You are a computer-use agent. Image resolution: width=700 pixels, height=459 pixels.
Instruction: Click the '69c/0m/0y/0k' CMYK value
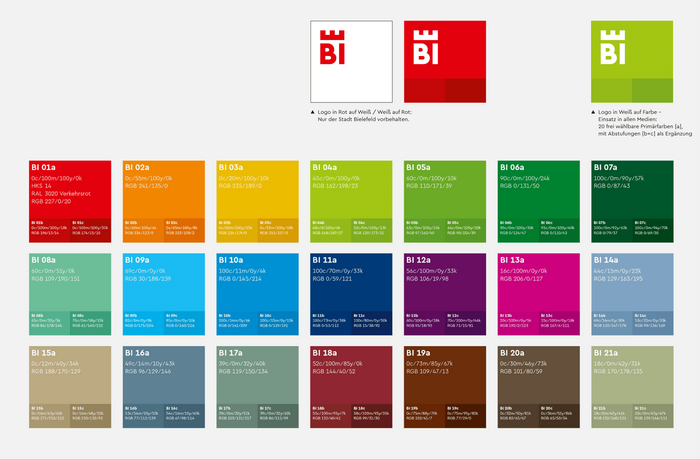145,271
